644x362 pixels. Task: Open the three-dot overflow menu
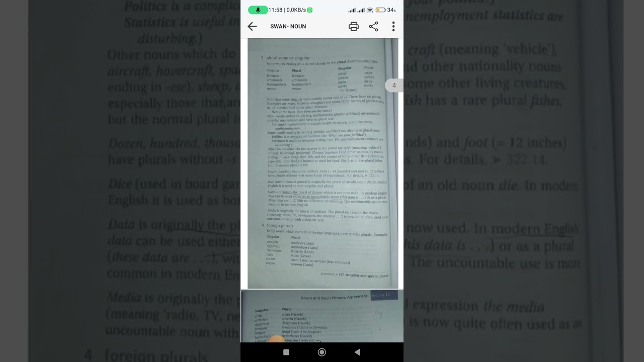(x=393, y=27)
